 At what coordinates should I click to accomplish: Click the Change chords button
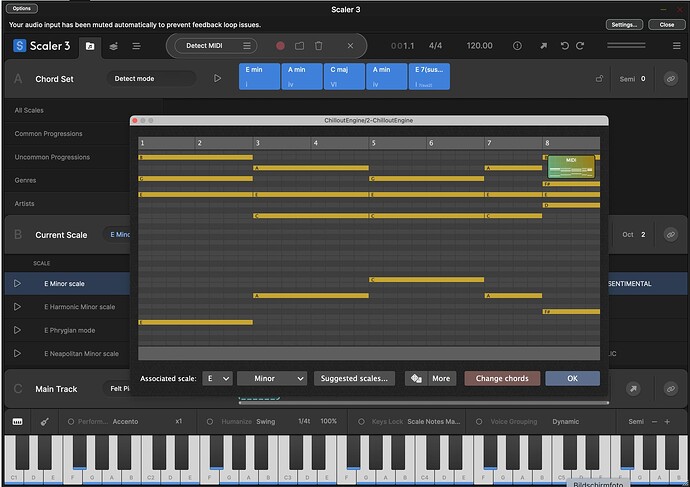coord(502,378)
